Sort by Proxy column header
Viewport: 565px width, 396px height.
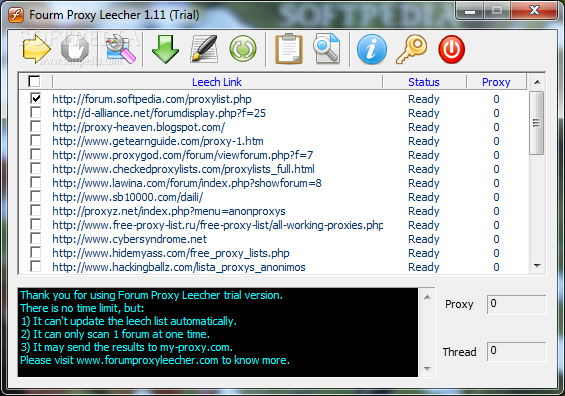(496, 82)
